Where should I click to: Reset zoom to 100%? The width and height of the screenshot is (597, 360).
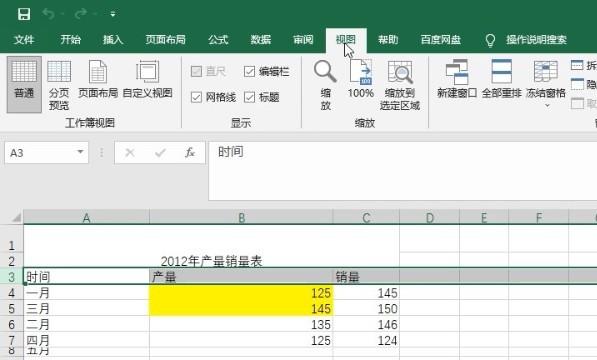click(361, 79)
